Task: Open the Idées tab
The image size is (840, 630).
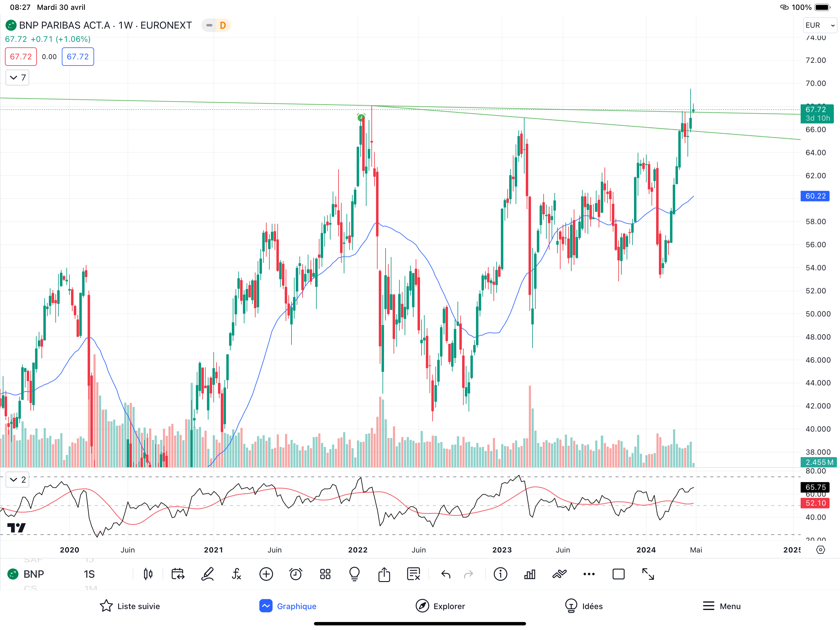Action: tap(584, 606)
